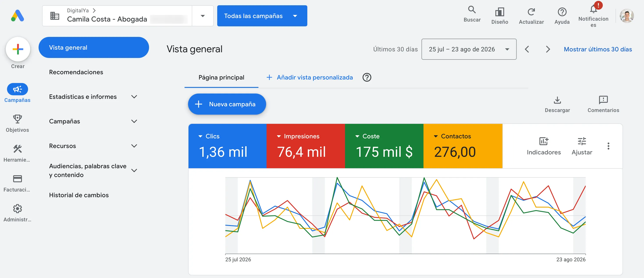Click the Buscar magnifier icon
Image resolution: width=644 pixels, height=278 pixels.
(x=472, y=10)
